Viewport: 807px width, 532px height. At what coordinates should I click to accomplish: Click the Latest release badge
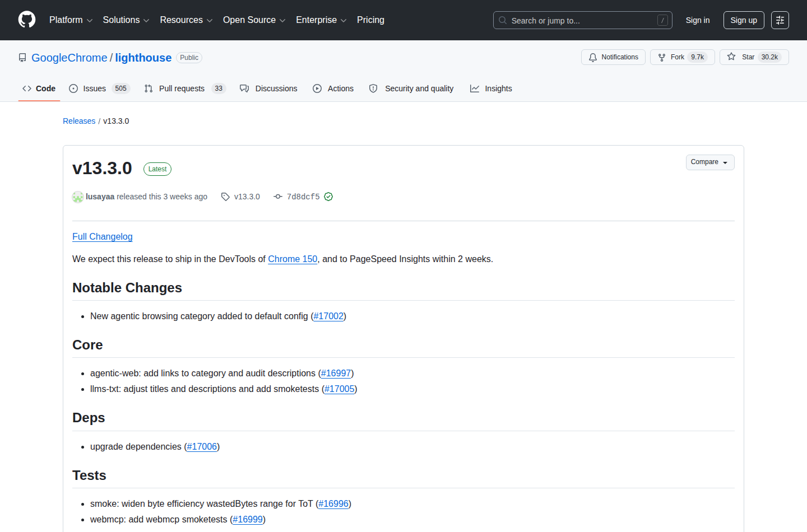click(x=157, y=169)
